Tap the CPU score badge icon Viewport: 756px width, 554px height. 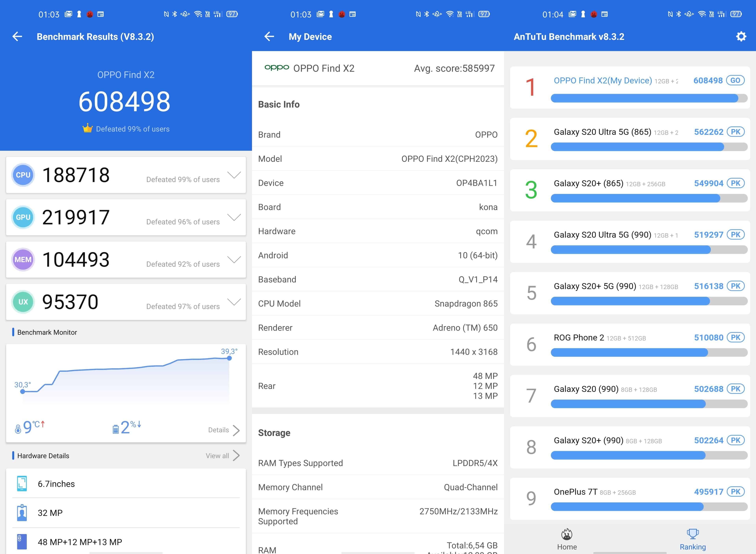23,175
